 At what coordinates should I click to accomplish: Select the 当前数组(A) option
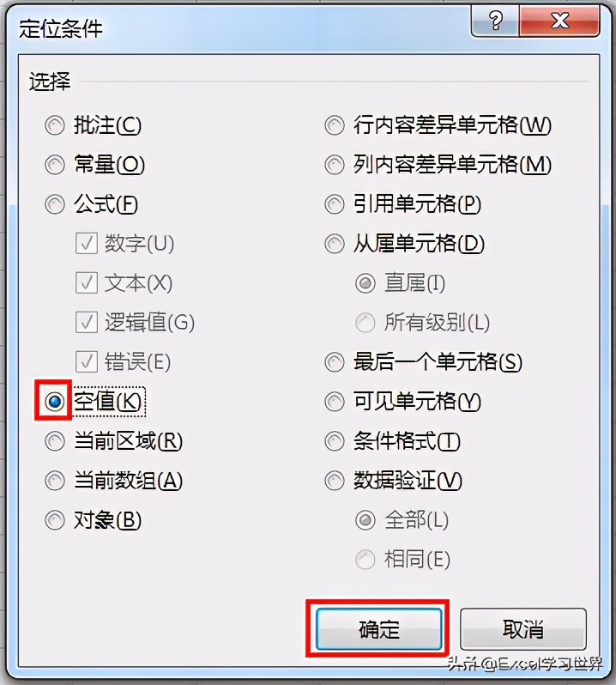click(x=55, y=481)
